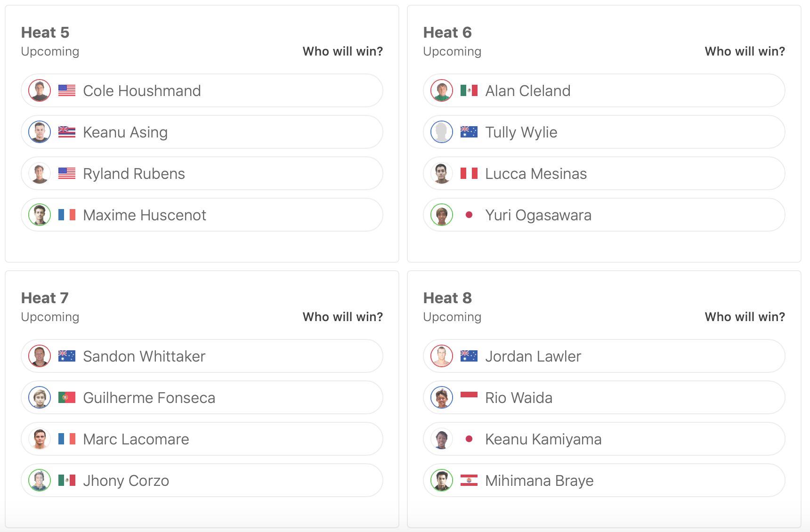Click the Mexican flag next to Alan Cleland
This screenshot has height=532, width=810.
pyautogui.click(x=469, y=90)
